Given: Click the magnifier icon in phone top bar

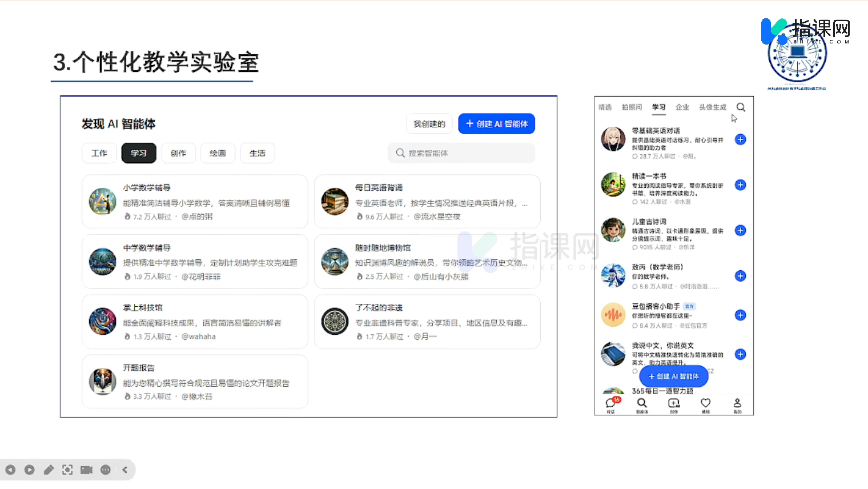Looking at the screenshot, I should click(x=741, y=107).
